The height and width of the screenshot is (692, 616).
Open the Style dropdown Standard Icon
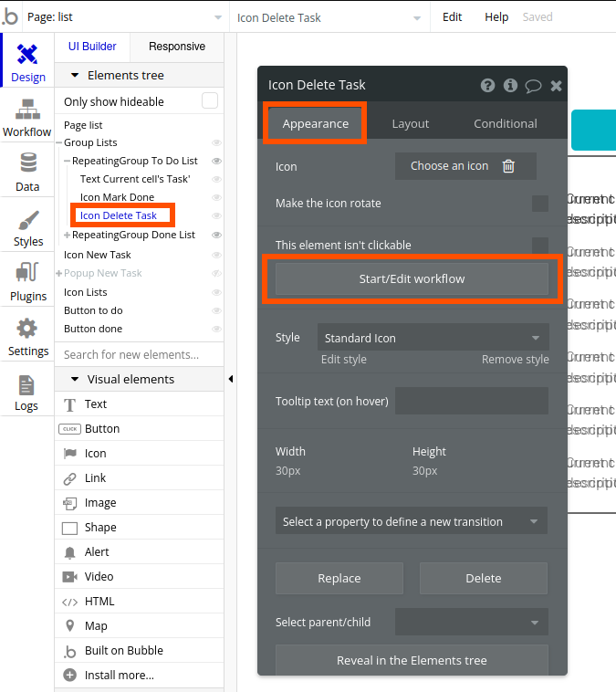click(433, 338)
